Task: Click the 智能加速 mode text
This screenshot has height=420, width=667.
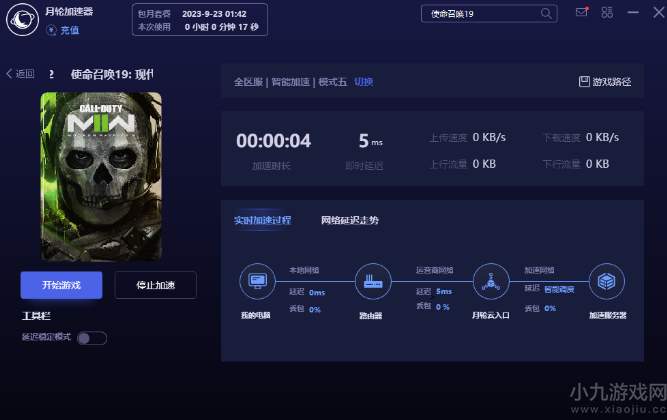Action: click(291, 82)
